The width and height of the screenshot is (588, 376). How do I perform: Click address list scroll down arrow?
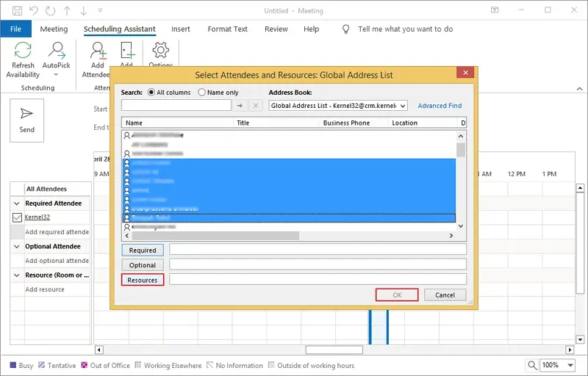pos(461,226)
